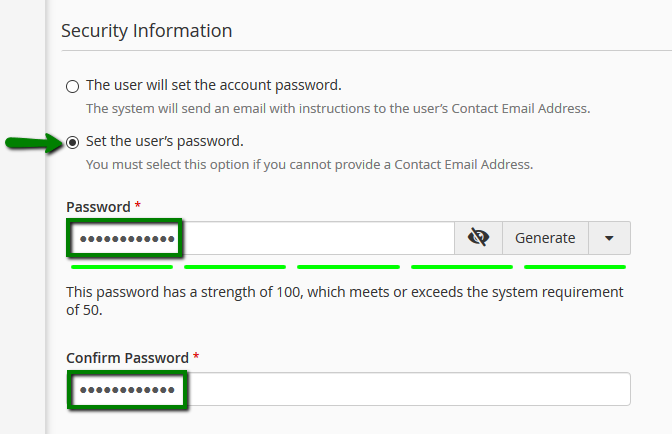Click the password strength of 100 message
Viewport: 672px width, 434px height.
(x=344, y=301)
